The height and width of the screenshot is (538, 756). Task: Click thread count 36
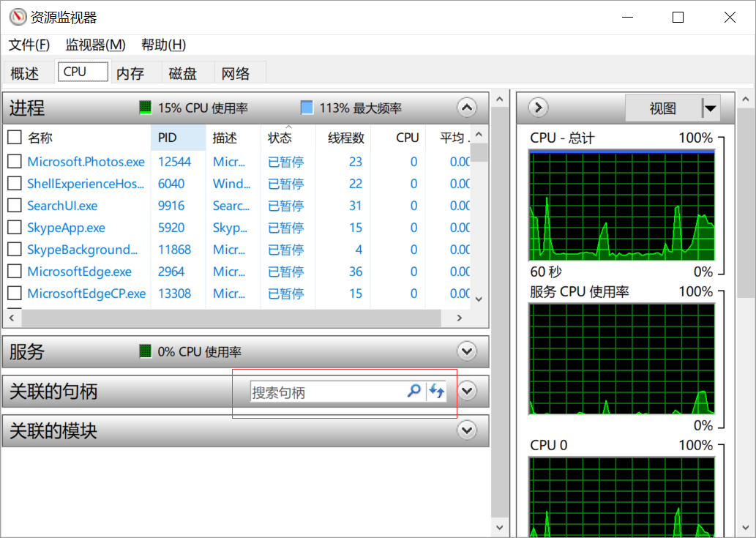point(356,272)
